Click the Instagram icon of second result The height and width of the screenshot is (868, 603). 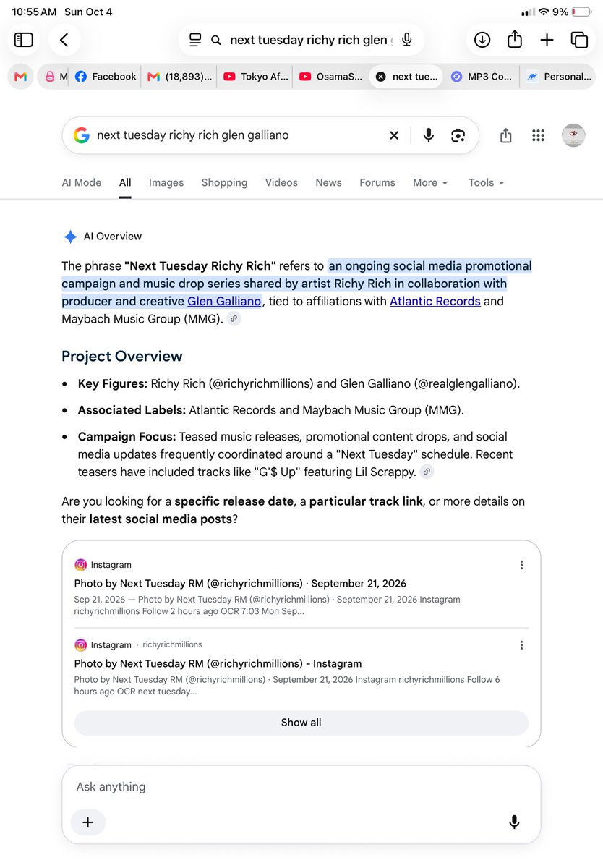pos(81,644)
